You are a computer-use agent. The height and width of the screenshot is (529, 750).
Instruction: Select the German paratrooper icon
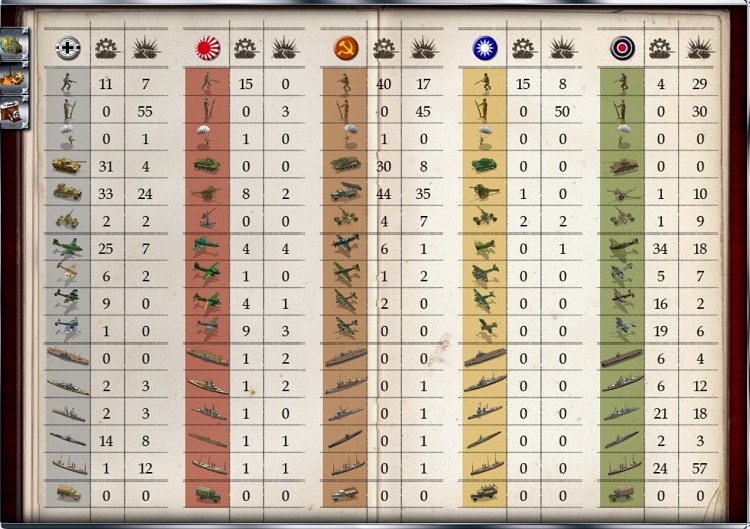[x=68, y=138]
